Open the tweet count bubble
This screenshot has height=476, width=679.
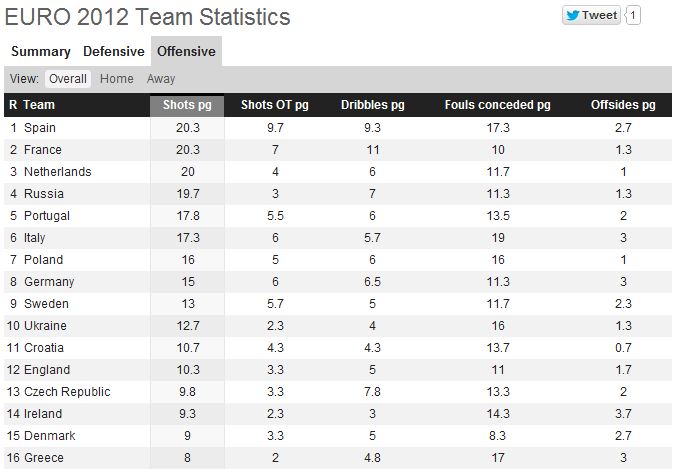pos(633,16)
